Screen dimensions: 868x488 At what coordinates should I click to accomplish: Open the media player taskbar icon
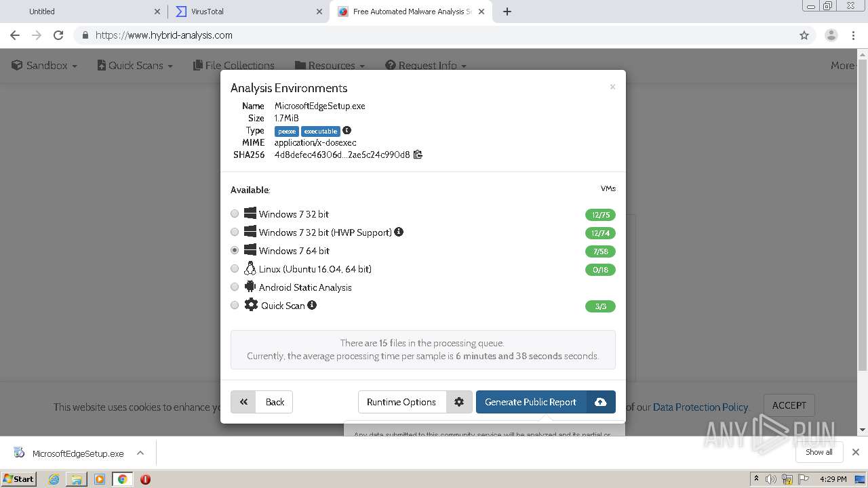(x=100, y=479)
